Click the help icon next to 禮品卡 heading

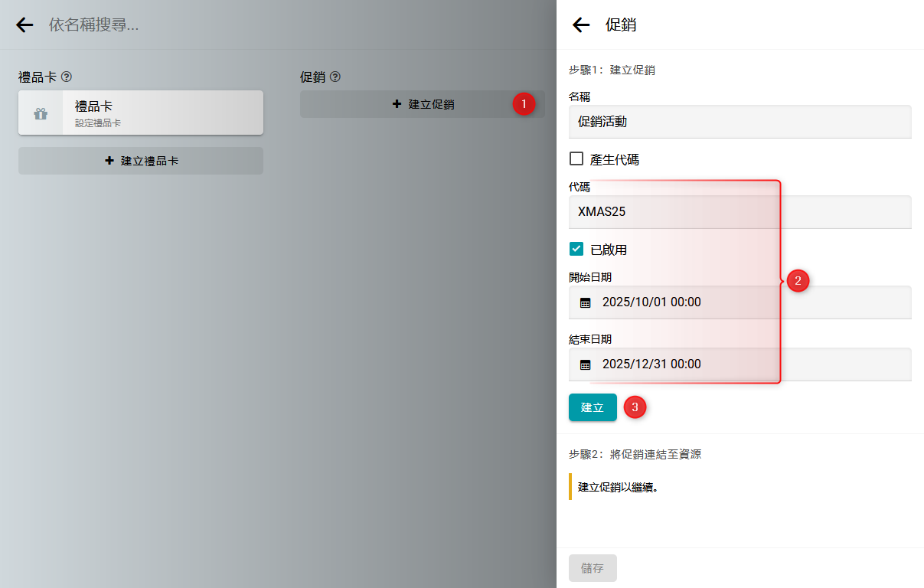tap(67, 77)
